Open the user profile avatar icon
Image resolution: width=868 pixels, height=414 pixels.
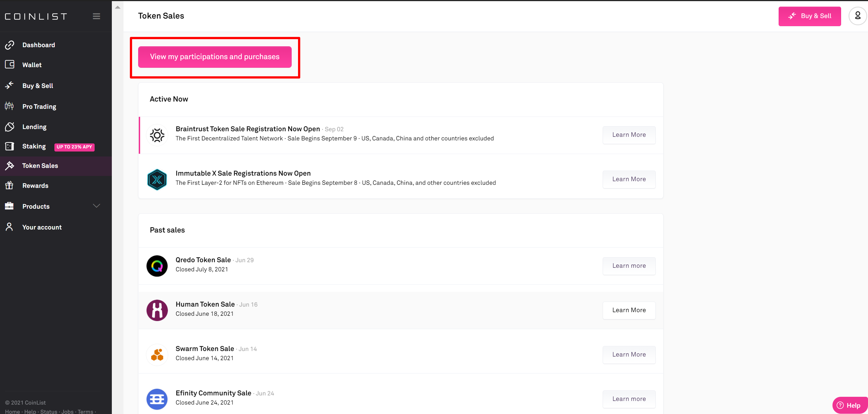click(857, 16)
